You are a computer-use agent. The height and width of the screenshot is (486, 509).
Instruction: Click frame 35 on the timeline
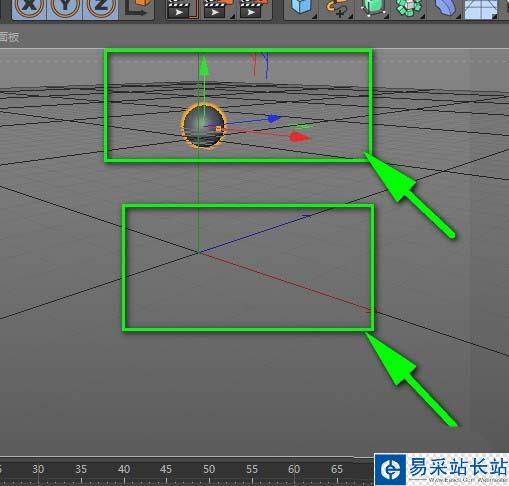[x=81, y=469]
